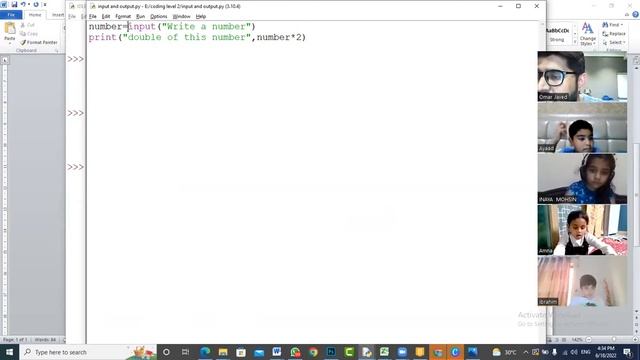The height and width of the screenshot is (360, 640).
Task: Click the print double of this number line
Action: pos(197,37)
